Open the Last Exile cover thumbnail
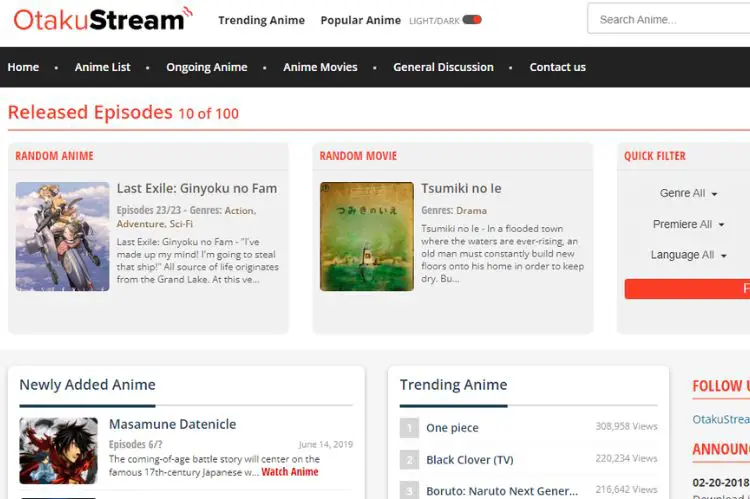750x499 pixels. click(63, 236)
